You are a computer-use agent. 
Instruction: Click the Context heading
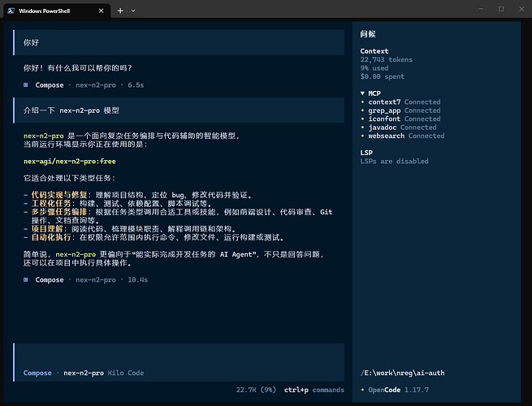[x=374, y=51]
